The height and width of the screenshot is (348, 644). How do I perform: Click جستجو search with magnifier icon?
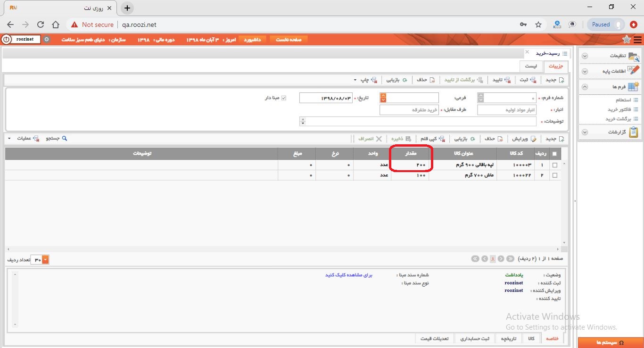point(57,139)
